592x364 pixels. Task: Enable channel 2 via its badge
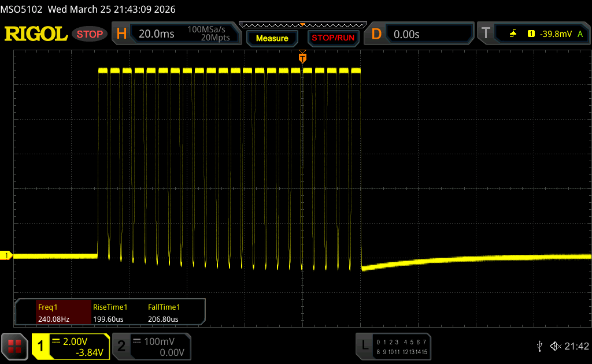point(121,346)
